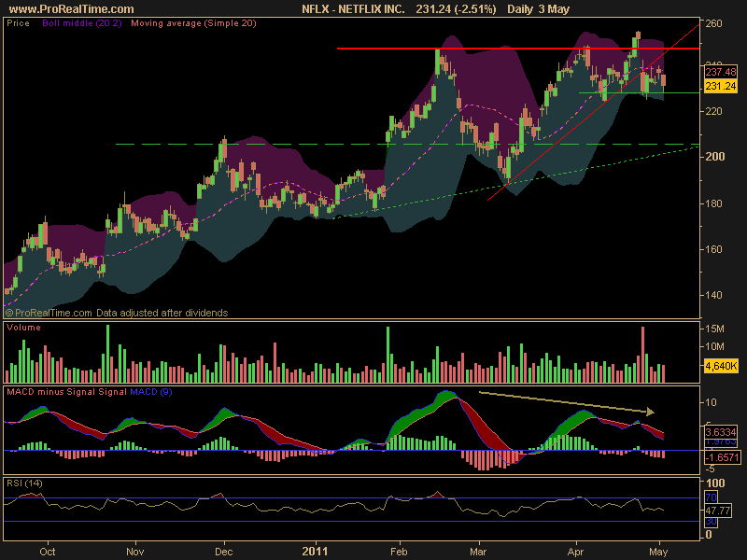Select the Price legend label
747x560 pixels.
(18, 22)
